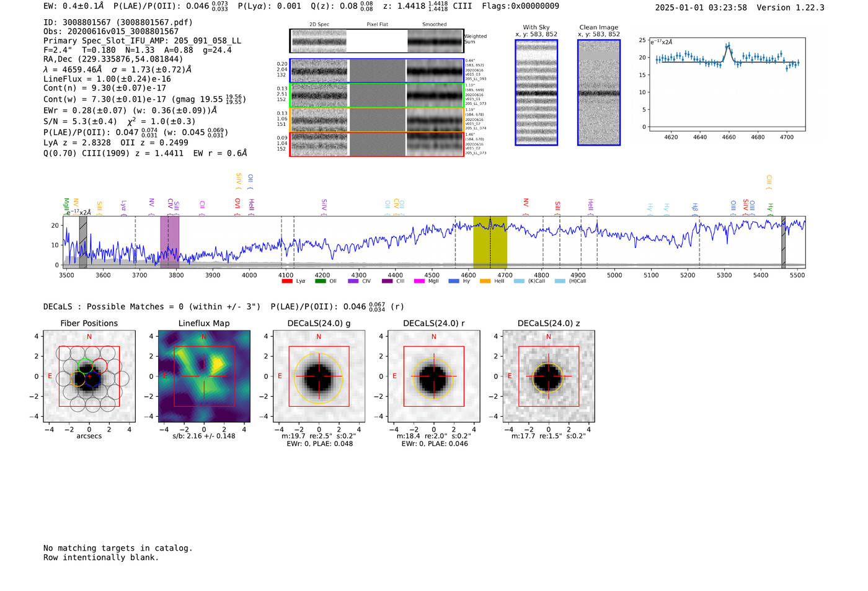Select the purple shaded band near 3800Å
The image size is (868, 591).
click(170, 242)
